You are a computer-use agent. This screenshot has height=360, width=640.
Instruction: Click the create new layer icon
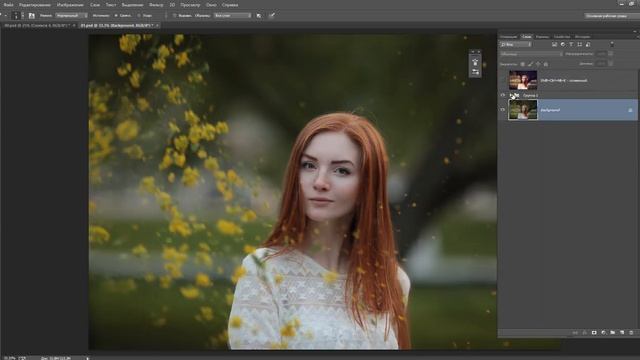click(622, 333)
